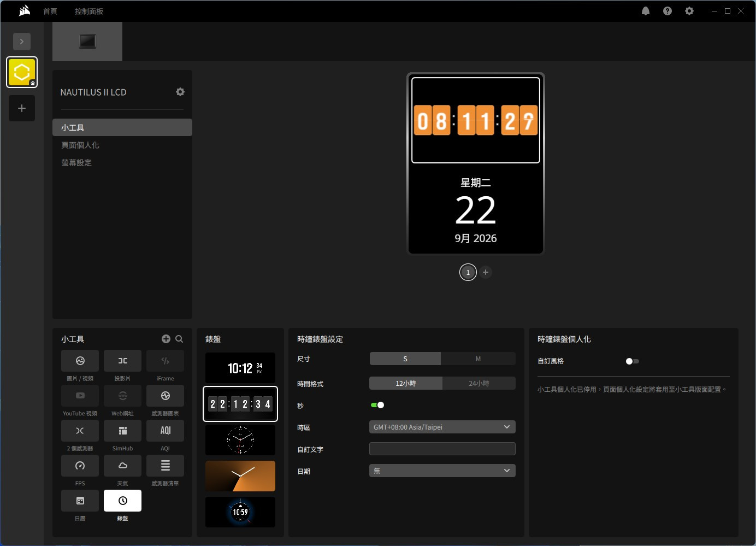The height and width of the screenshot is (546, 756).
Task: Toggle the 秒 seconds switch
Action: pyautogui.click(x=377, y=405)
